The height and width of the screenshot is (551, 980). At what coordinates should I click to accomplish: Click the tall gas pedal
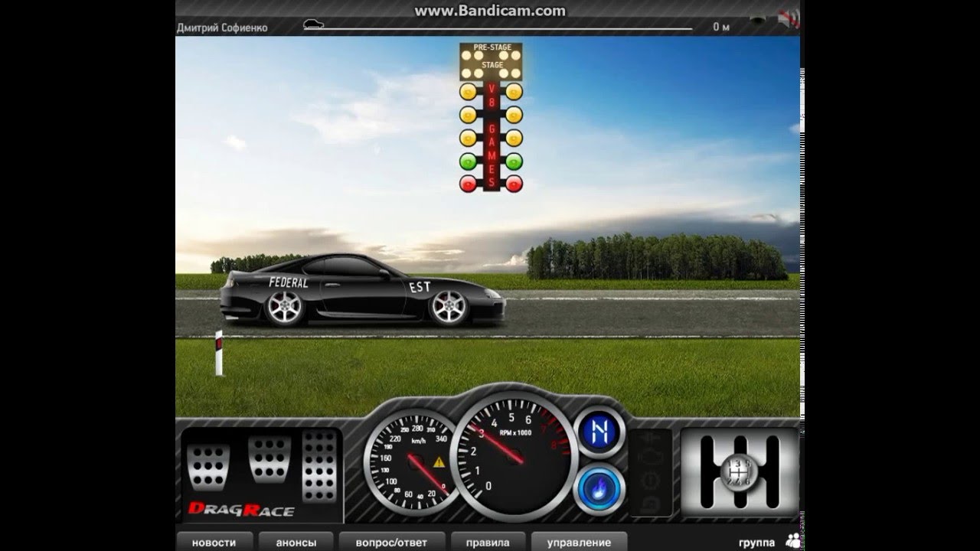[x=319, y=466]
